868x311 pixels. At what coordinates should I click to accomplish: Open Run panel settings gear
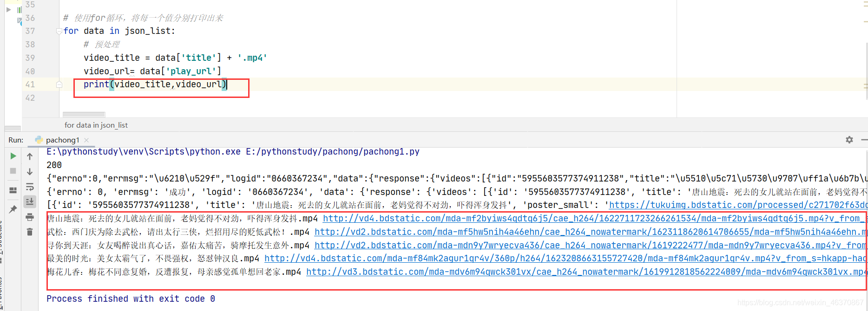pyautogui.click(x=849, y=140)
